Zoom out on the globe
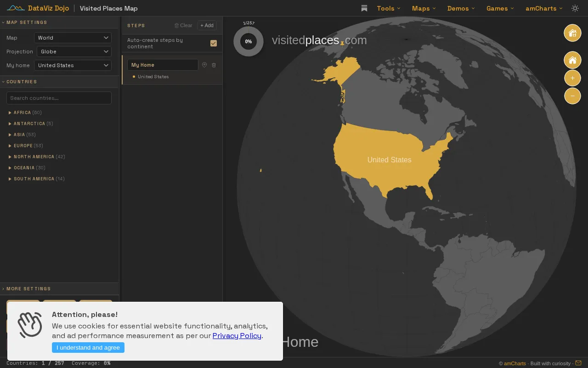The height and width of the screenshot is (368, 588). pyautogui.click(x=572, y=96)
